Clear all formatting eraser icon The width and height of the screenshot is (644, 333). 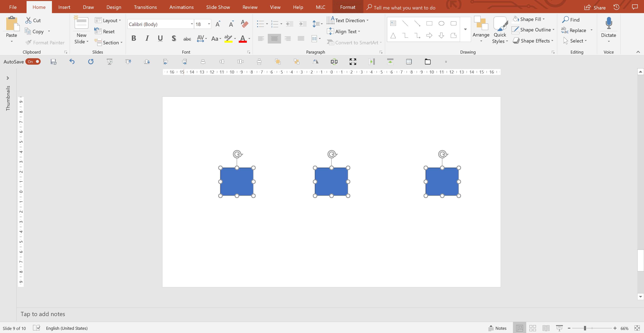pyautogui.click(x=245, y=24)
